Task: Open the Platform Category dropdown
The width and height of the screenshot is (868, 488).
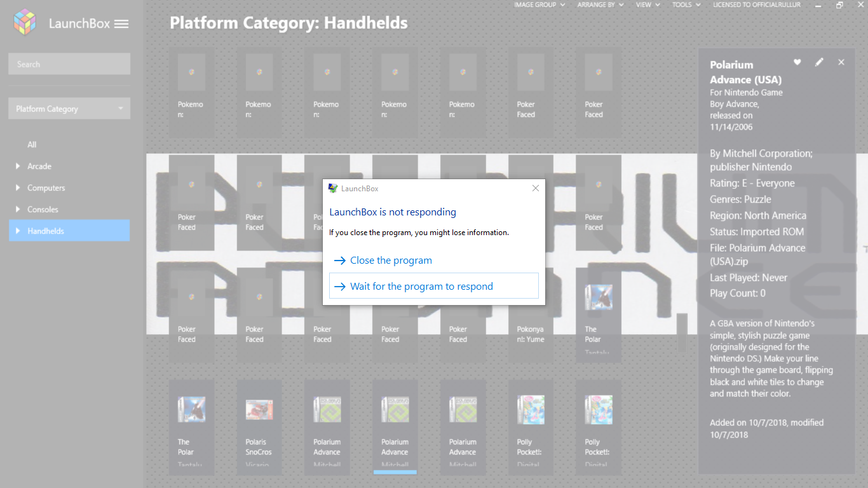Action: [x=69, y=109]
